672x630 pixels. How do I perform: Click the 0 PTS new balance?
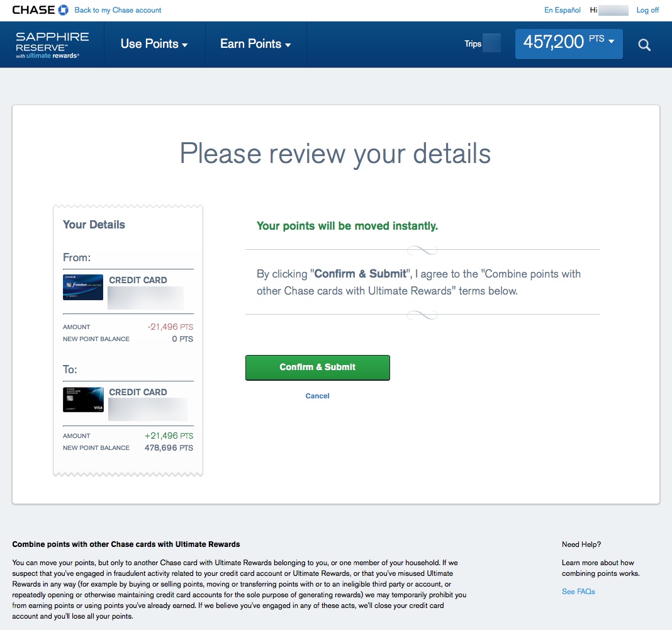182,339
